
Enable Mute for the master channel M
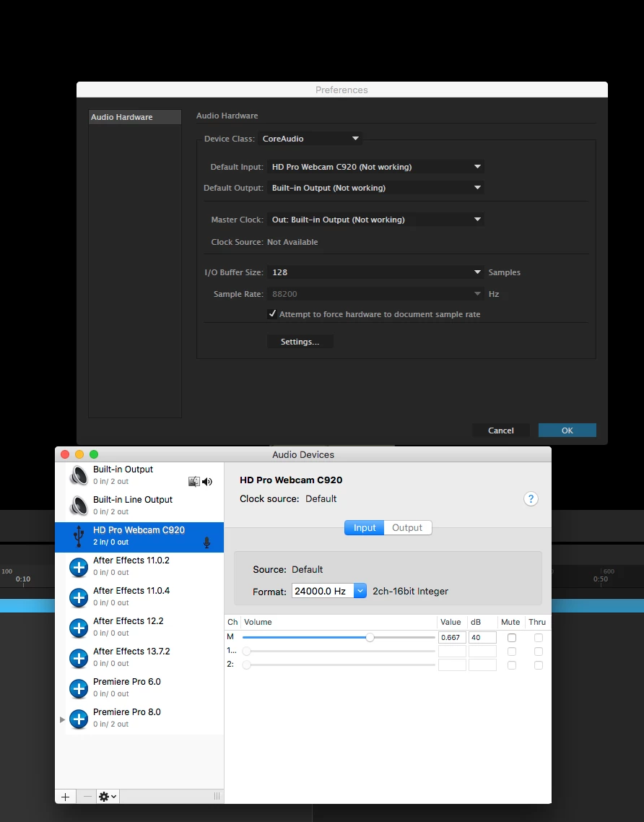coord(512,638)
